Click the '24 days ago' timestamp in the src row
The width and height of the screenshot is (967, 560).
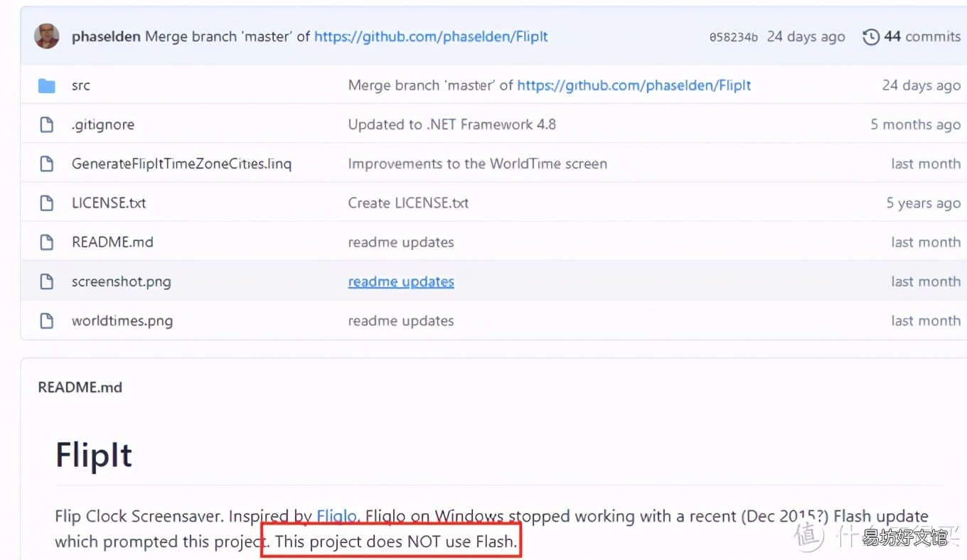[921, 86]
